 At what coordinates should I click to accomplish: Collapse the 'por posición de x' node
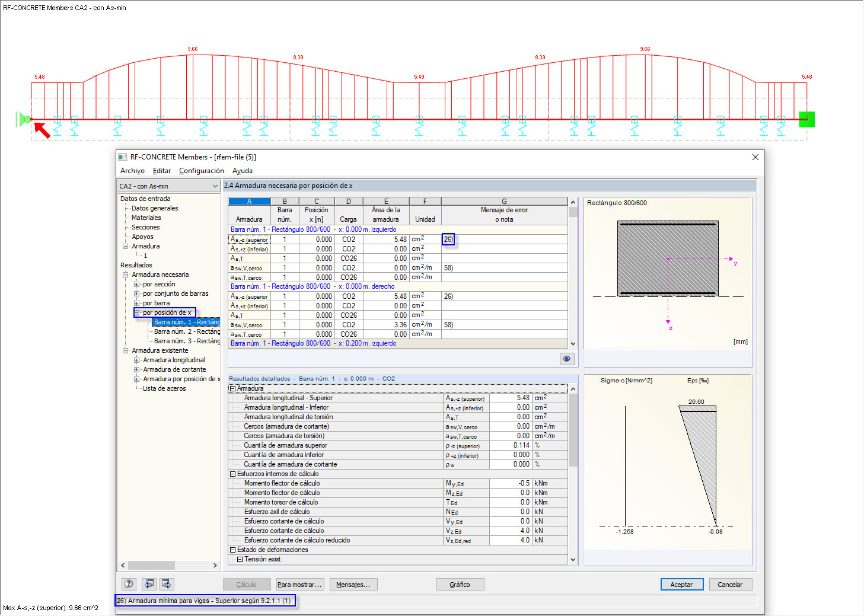click(137, 313)
